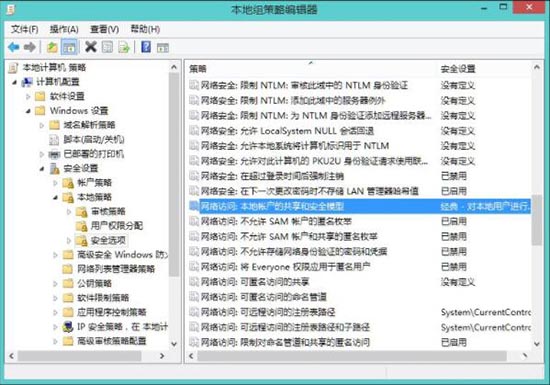Open the 查看(V) menu
Image resolution: width=550 pixels, height=385 pixels.
[104, 29]
